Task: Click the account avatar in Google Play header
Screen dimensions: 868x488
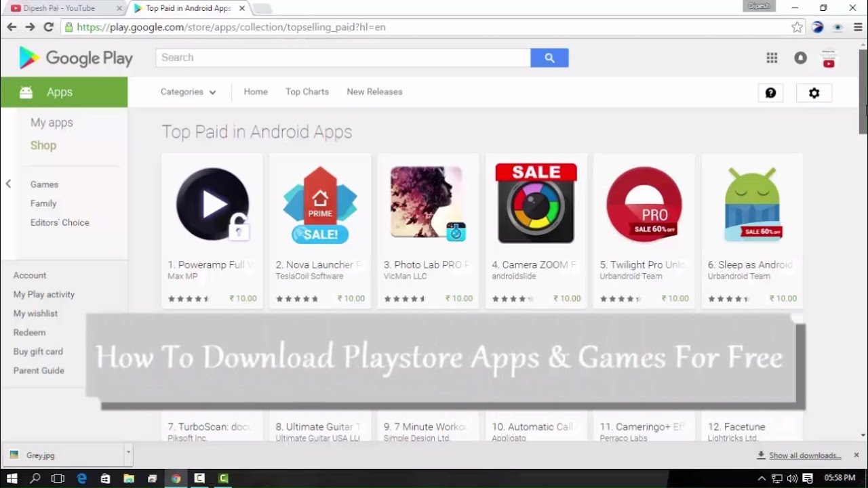Action: [x=829, y=59]
